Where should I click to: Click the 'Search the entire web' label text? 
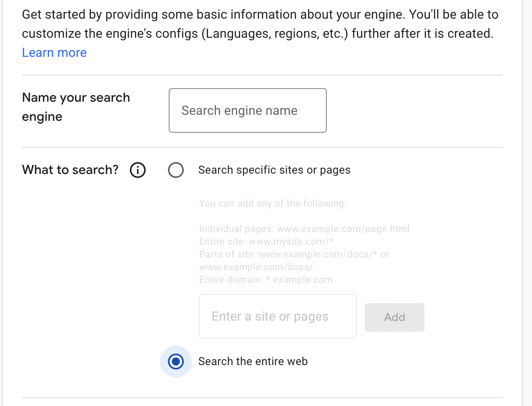coord(253,362)
